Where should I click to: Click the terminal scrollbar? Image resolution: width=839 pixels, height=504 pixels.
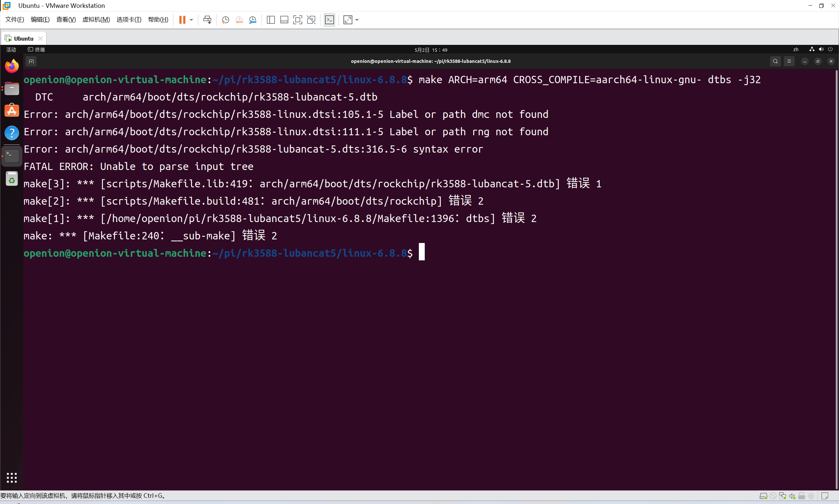point(837,279)
